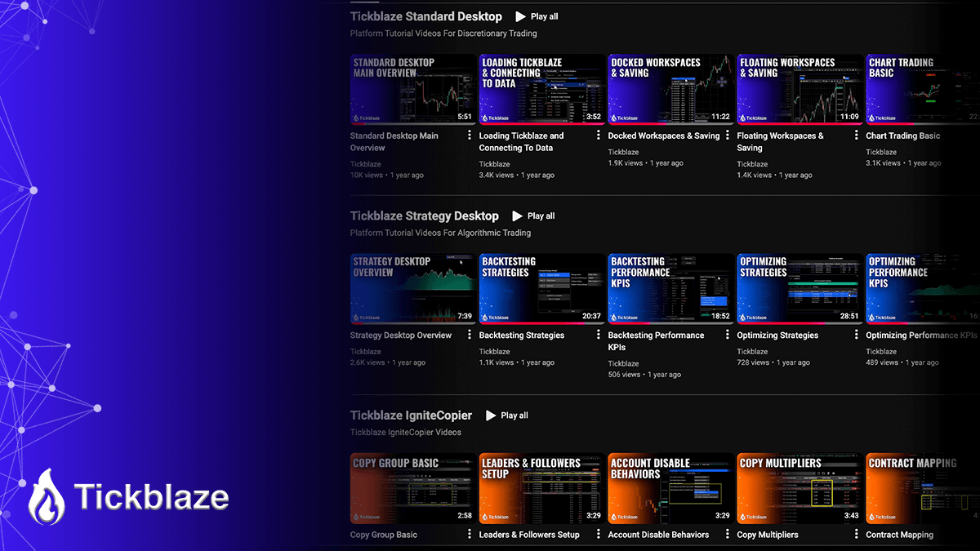This screenshot has width=980, height=551.
Task: Open the Copy Multipliers video thumbnail
Action: tap(800, 487)
